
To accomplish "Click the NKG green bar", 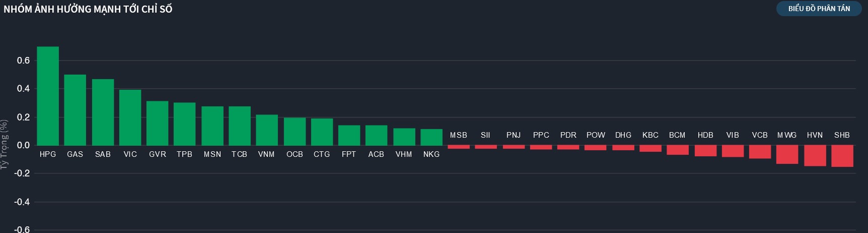I will (431, 137).
